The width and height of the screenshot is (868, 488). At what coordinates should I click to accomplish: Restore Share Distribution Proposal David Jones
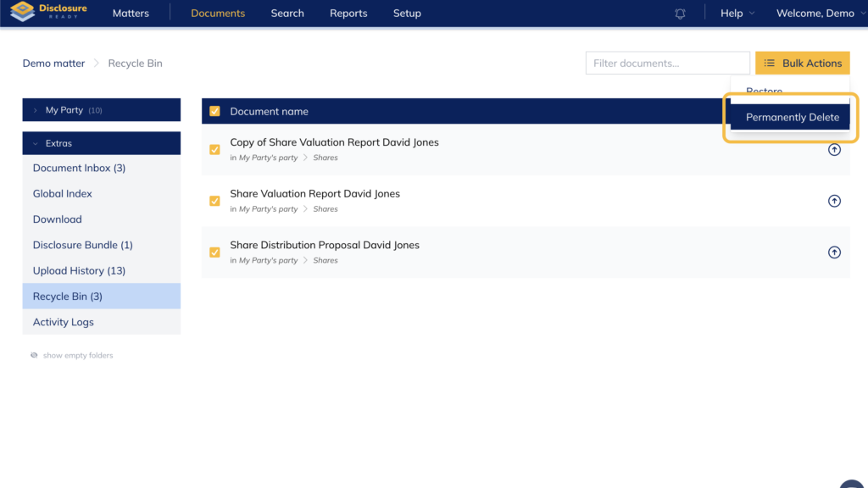(834, 252)
